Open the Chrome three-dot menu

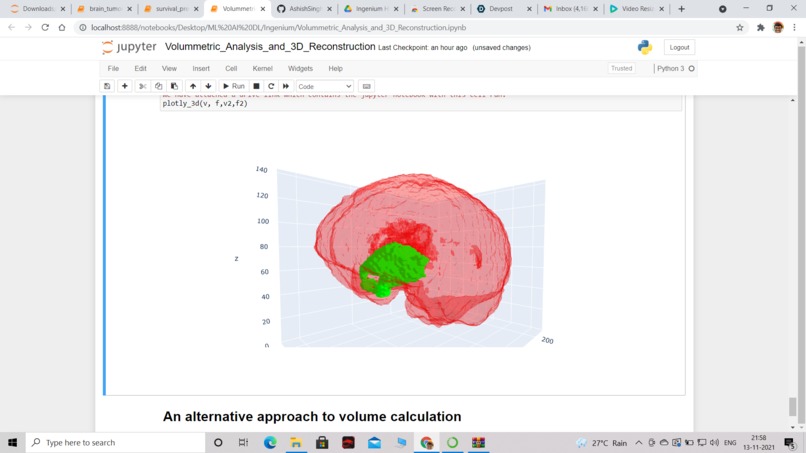point(795,28)
